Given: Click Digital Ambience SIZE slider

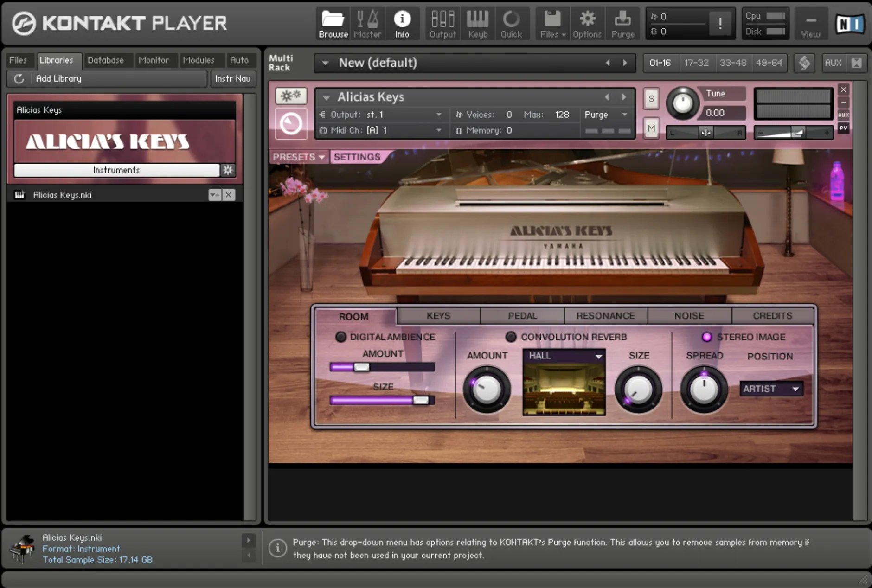Looking at the screenshot, I should [382, 400].
